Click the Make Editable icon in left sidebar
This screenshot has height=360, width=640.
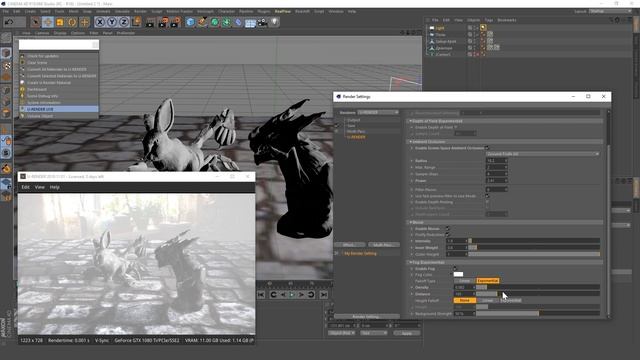pyautogui.click(x=6, y=38)
